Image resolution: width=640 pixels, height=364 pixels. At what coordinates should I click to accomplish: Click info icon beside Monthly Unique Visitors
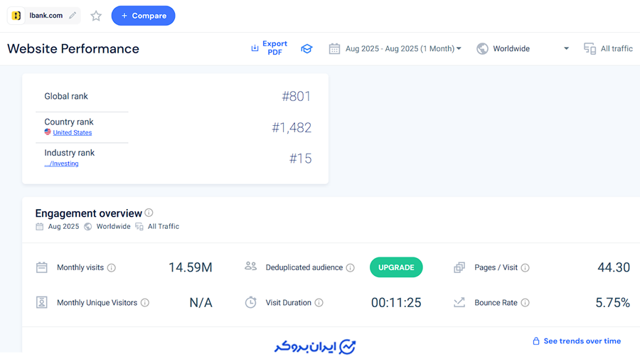pos(145,303)
